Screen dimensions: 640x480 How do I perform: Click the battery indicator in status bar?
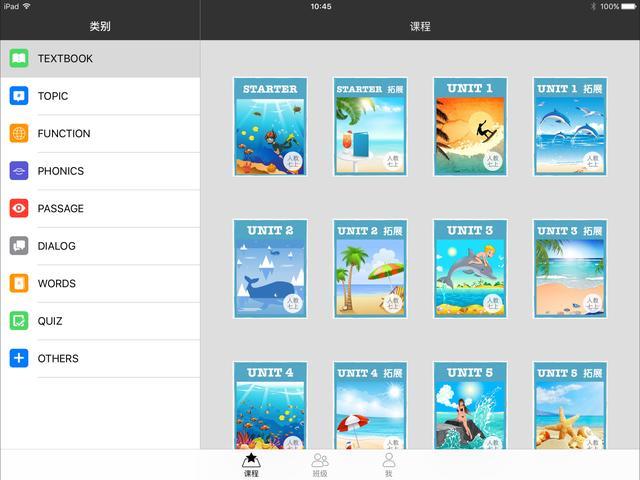(x=626, y=6)
